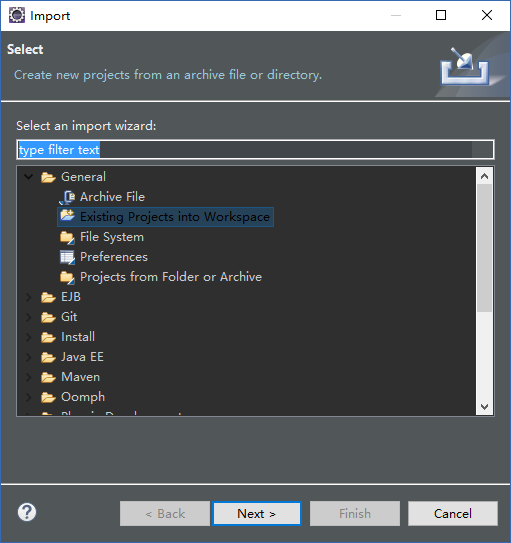The image size is (511, 543).
Task: Close the Import dialog window
Action: [487, 15]
